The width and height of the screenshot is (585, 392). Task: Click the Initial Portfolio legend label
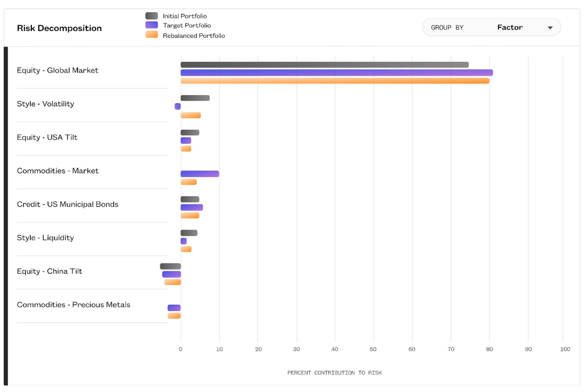184,16
